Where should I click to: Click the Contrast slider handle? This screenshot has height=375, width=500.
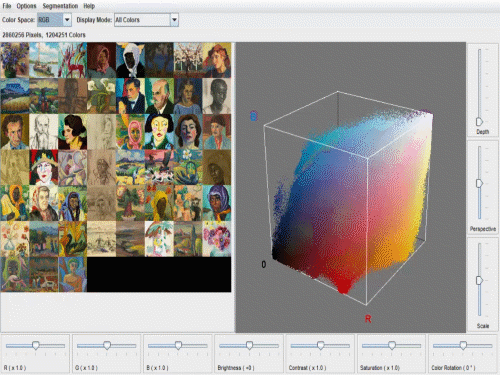pyautogui.click(x=320, y=345)
